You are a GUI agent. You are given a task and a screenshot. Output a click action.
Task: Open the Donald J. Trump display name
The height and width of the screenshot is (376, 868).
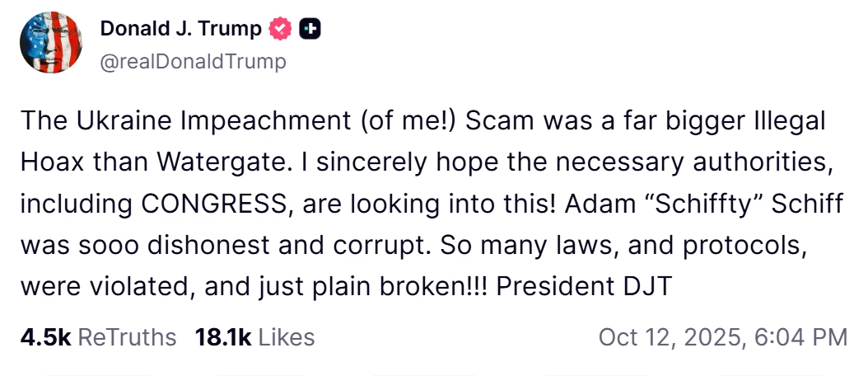[x=180, y=29]
